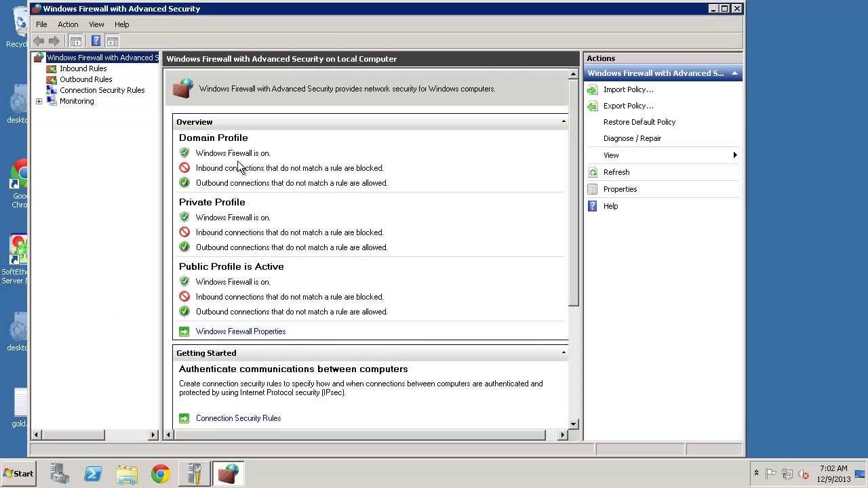The width and height of the screenshot is (868, 488).
Task: Click Export Policy in Actions
Action: 629,106
